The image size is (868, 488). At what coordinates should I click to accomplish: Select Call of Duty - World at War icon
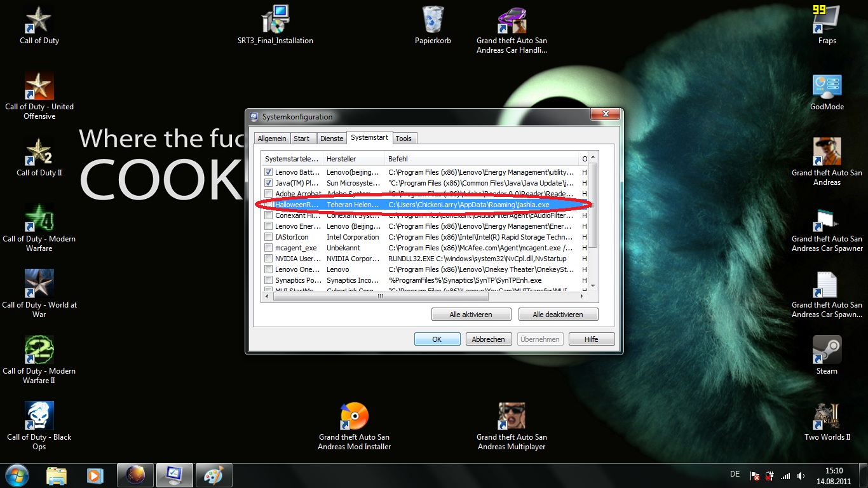39,294
